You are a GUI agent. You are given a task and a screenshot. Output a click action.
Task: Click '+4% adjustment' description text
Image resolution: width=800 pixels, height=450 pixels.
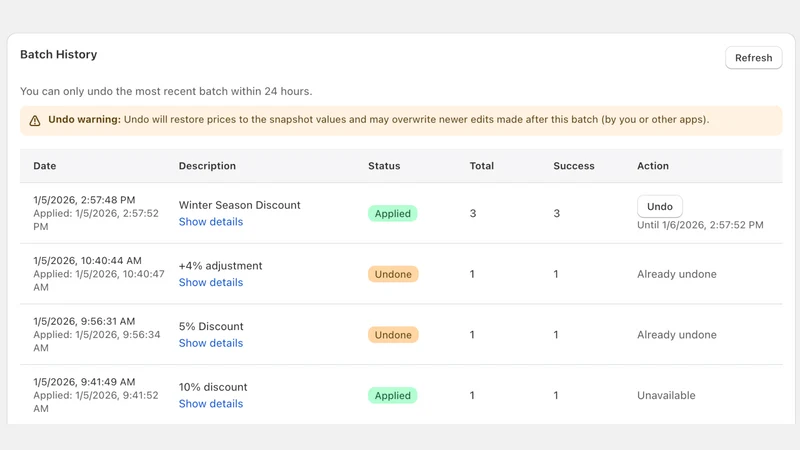[x=220, y=266]
